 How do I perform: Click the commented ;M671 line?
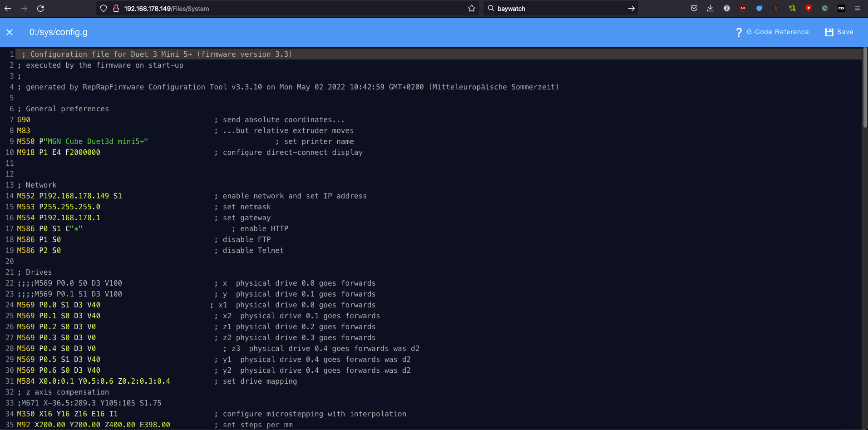(x=89, y=403)
